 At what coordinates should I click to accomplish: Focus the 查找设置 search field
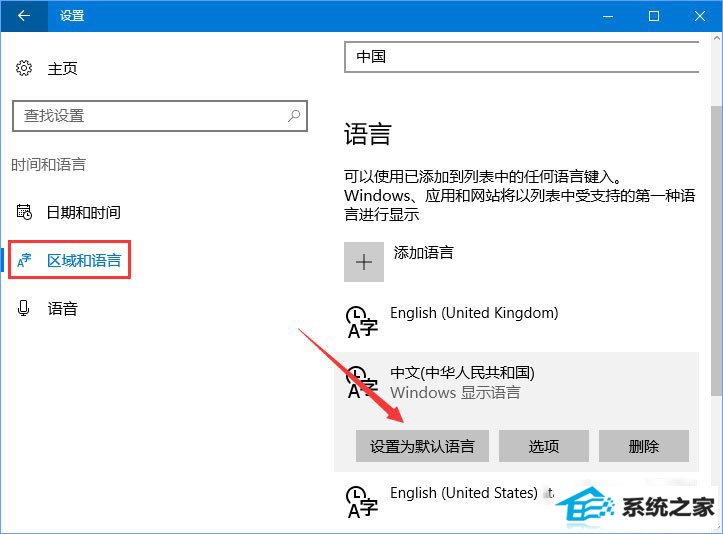point(160,116)
